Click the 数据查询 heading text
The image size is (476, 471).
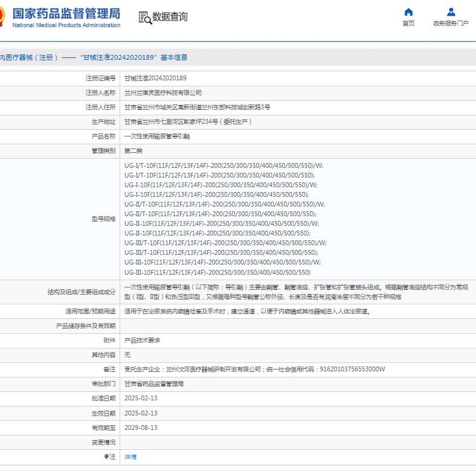170,17
